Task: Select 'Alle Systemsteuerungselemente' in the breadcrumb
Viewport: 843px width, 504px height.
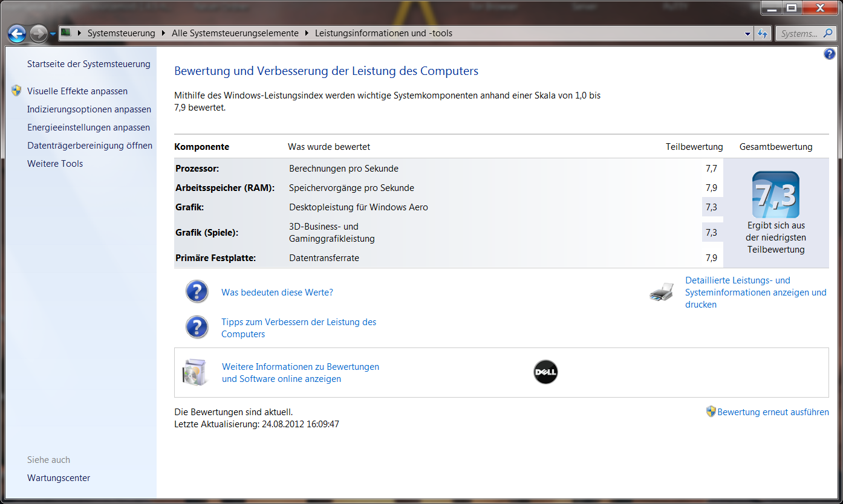Action: pos(235,33)
